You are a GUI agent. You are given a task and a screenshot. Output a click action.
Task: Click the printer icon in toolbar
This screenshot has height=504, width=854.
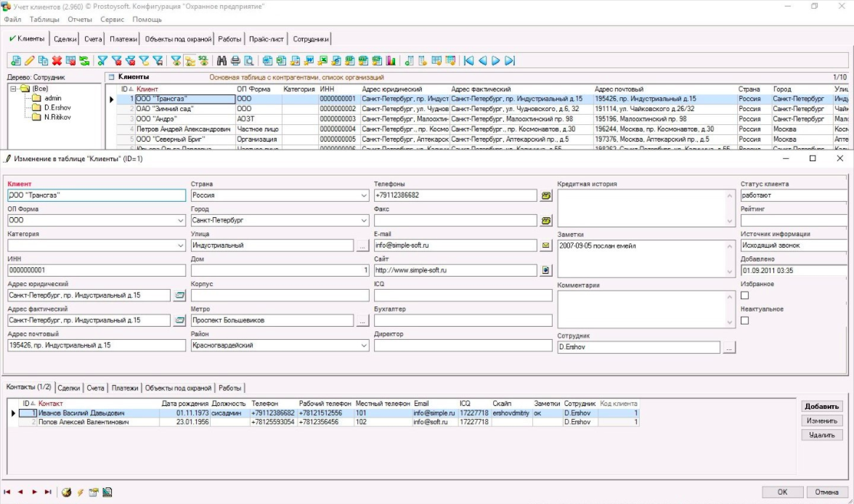pyautogui.click(x=235, y=61)
